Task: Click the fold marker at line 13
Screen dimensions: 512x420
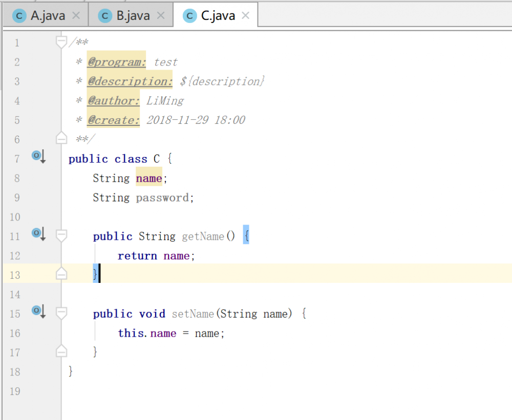Action: tap(61, 274)
